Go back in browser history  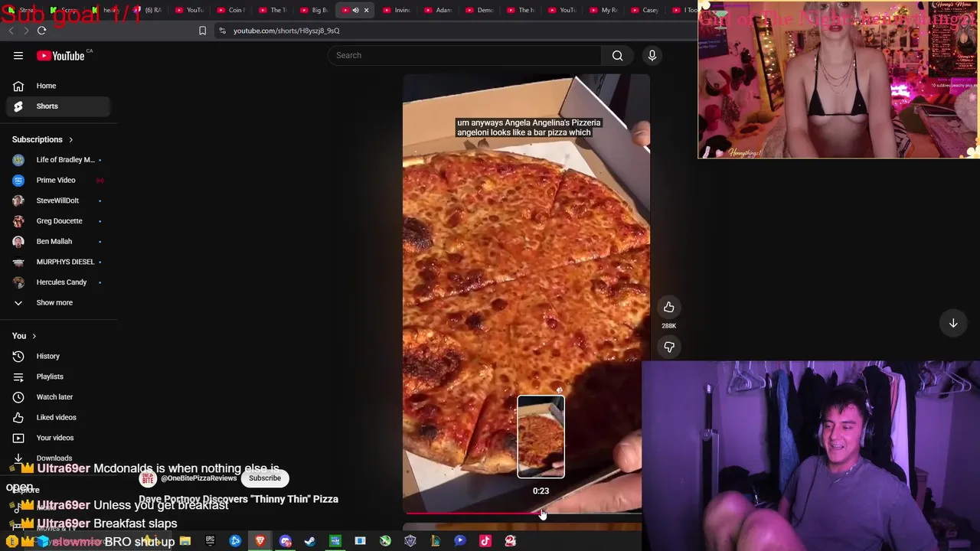click(x=9, y=31)
